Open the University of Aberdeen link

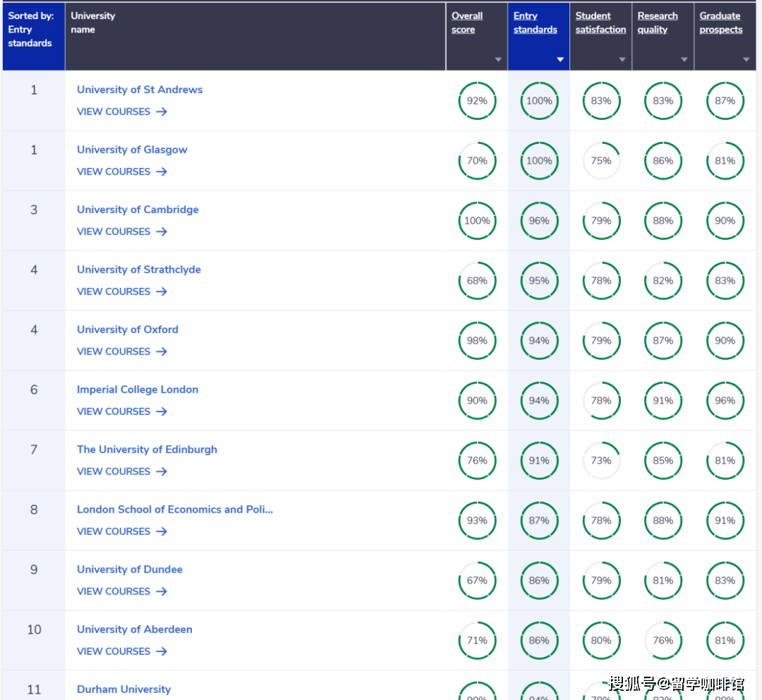[x=135, y=629]
